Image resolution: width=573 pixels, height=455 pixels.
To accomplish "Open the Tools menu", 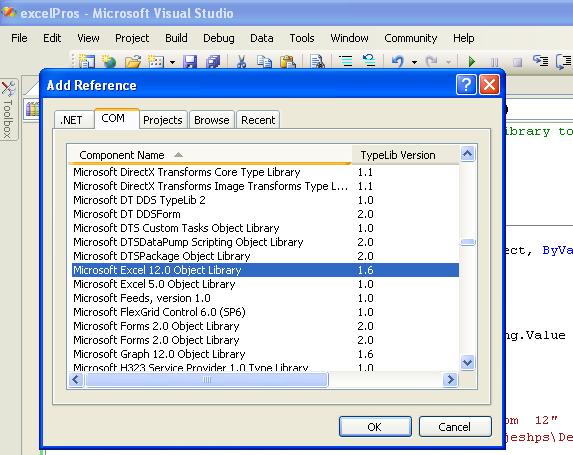I will pyautogui.click(x=302, y=38).
